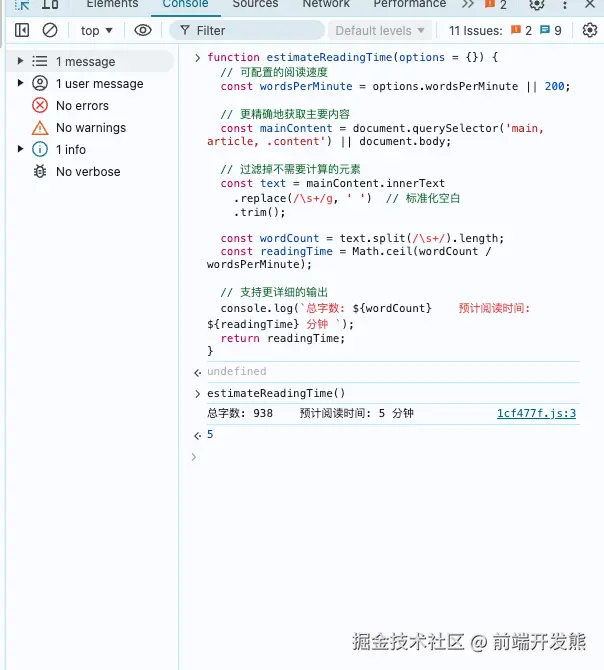
Task: Expand the 1 message group arrow
Action: [20, 61]
